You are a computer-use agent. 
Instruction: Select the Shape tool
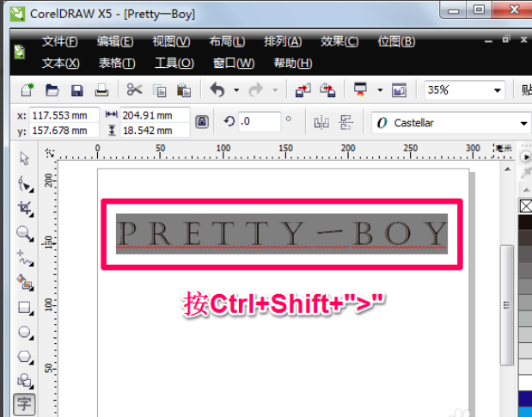coord(25,183)
